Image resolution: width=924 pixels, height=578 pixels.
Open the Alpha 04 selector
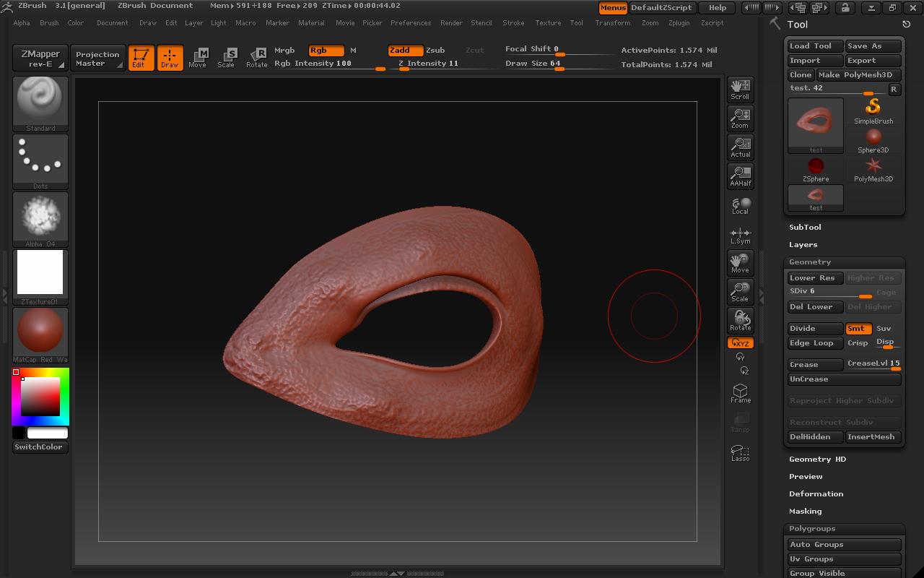40,219
